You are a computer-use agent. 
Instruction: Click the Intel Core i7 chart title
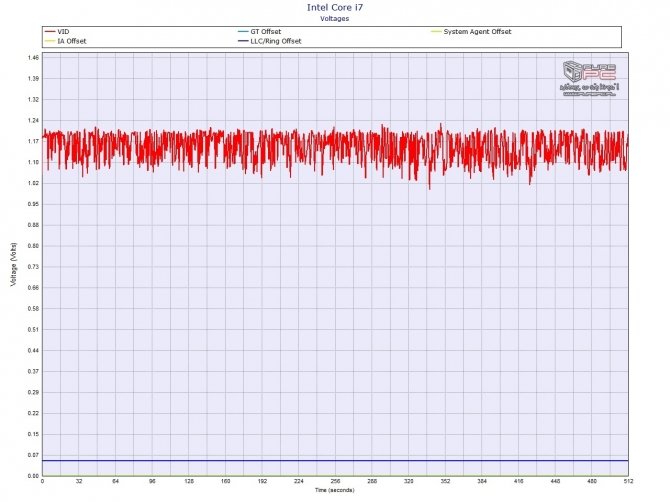(x=335, y=7)
